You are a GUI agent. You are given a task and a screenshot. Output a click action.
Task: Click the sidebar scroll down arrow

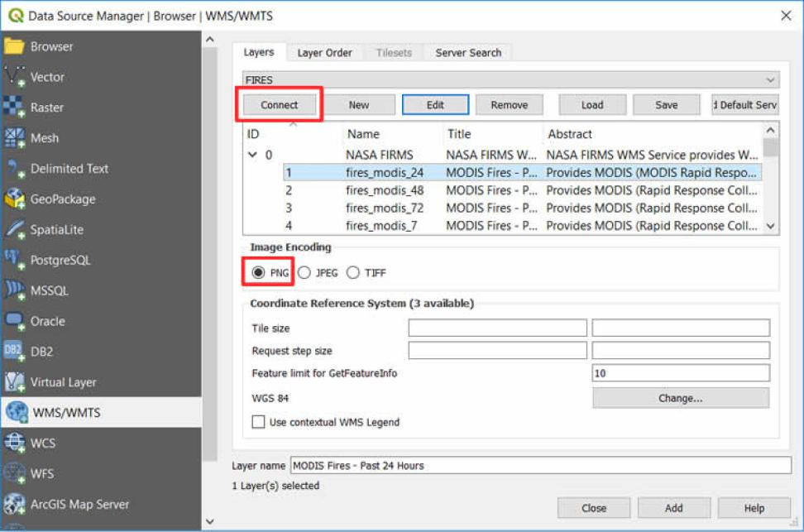click(x=210, y=521)
